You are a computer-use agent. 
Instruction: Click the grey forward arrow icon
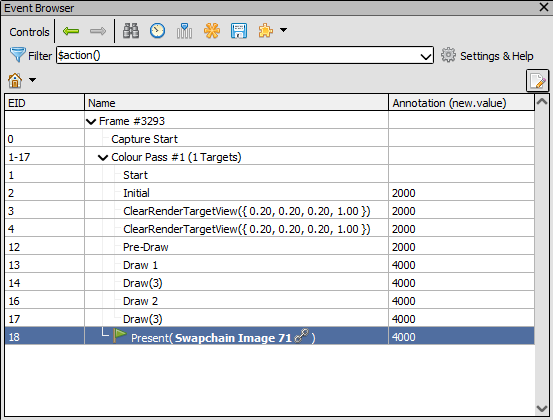(98, 31)
